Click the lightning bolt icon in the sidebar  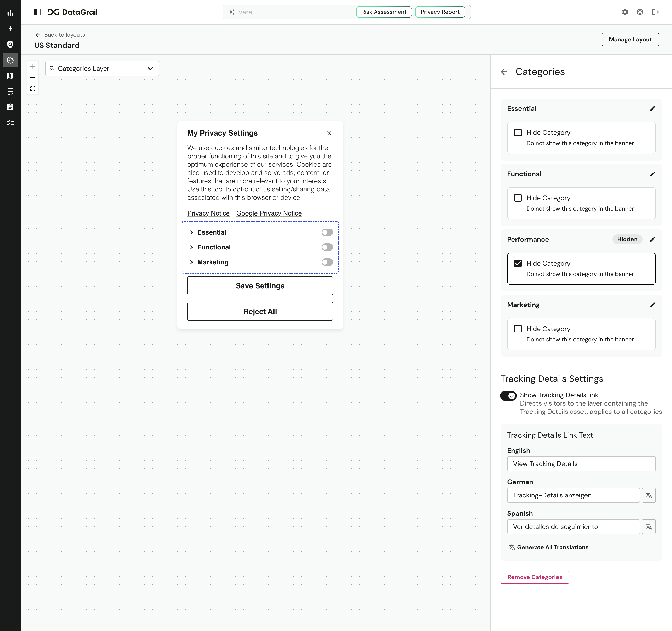11,29
